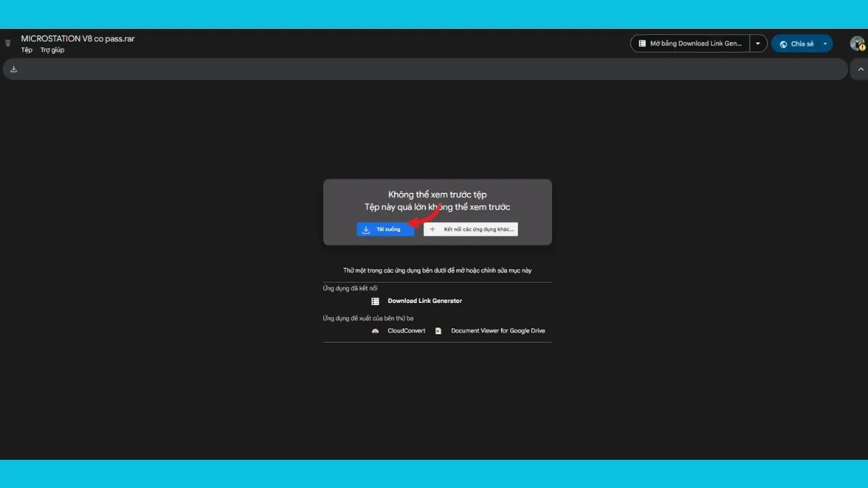Image resolution: width=868 pixels, height=488 pixels.
Task: Open the user account avatar
Action: [x=856, y=43]
